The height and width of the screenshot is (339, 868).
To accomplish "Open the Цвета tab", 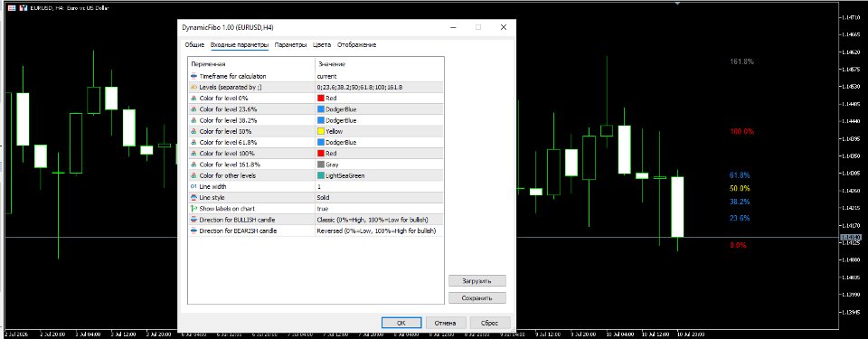I will pos(322,45).
